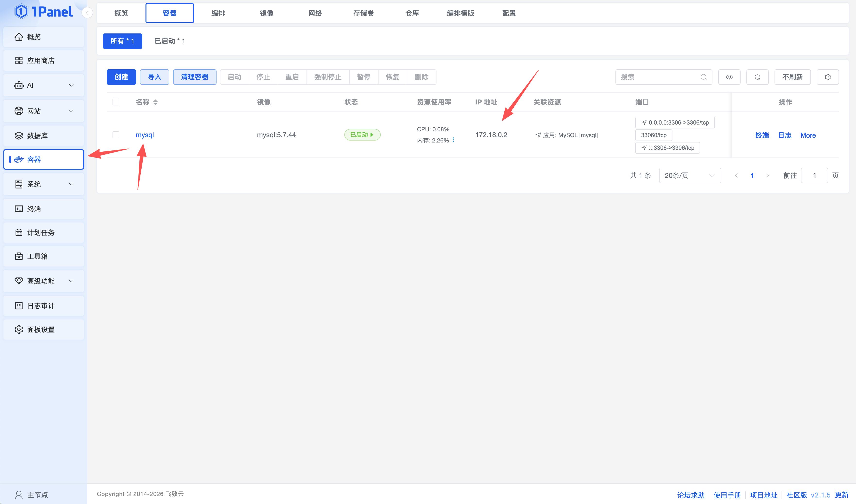Click the 创建 button
This screenshot has width=856, height=504.
coord(121,77)
